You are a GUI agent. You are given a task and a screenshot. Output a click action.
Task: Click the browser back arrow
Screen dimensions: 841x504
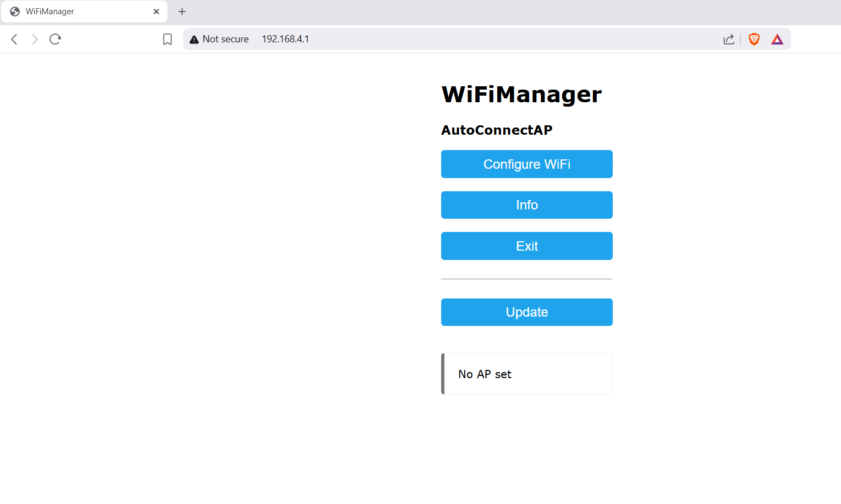14,39
